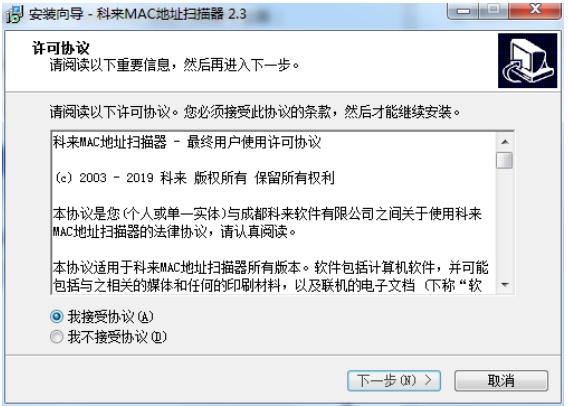
Task: Click the 许可协议 page heading
Action: click(x=60, y=48)
